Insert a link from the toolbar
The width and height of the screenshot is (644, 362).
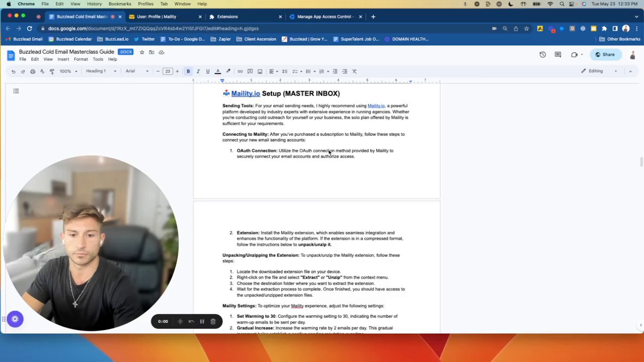tap(240, 71)
